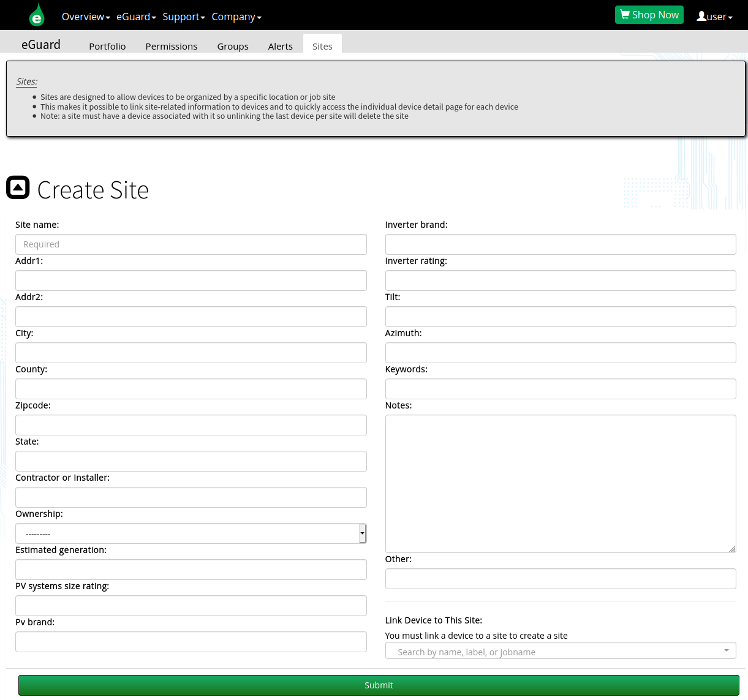Viewport: 748px width, 700px height.
Task: Collapse the Create Site section arrow icon
Action: [x=18, y=187]
